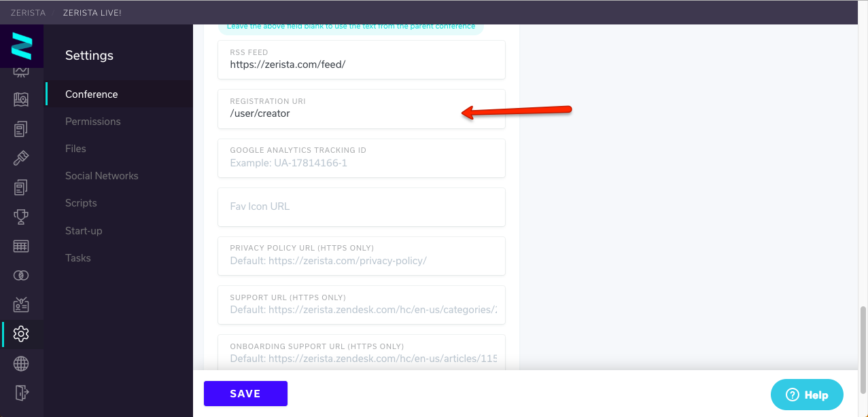The height and width of the screenshot is (417, 868).
Task: Click the ZERISTA LIVE! breadcrumb link
Action: [92, 12]
